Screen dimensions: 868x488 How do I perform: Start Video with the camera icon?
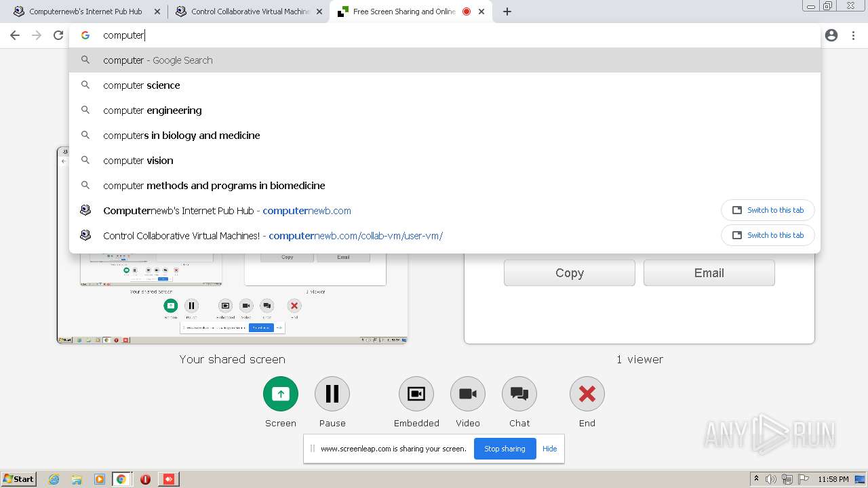(468, 394)
